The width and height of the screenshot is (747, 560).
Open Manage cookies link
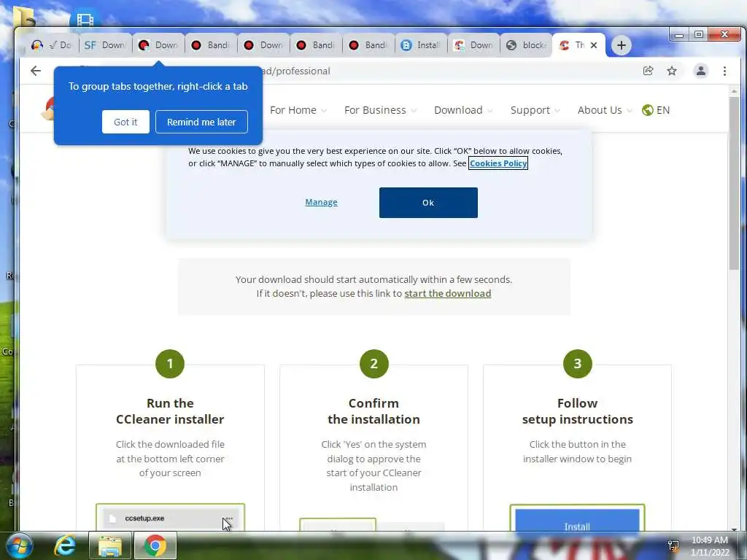point(321,203)
